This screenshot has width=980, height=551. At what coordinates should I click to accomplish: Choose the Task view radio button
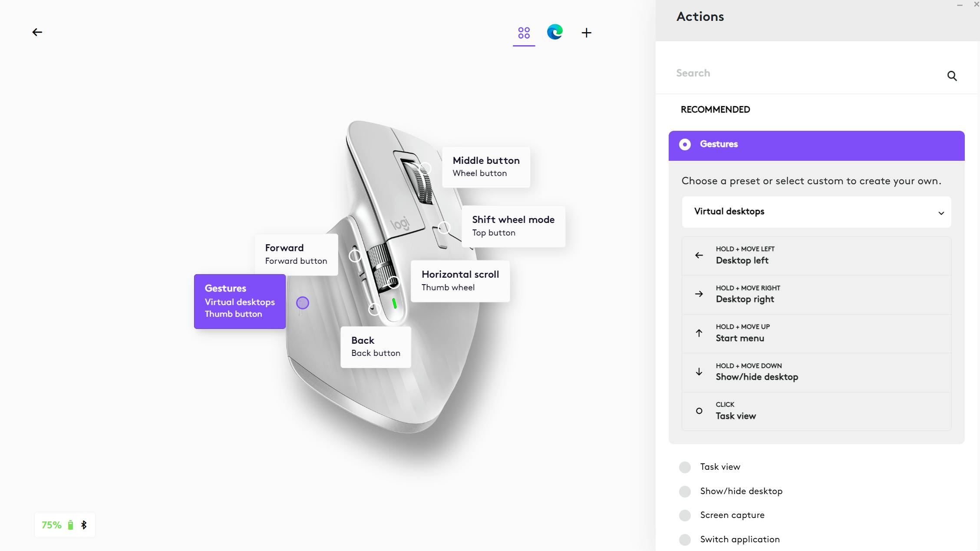tap(685, 467)
